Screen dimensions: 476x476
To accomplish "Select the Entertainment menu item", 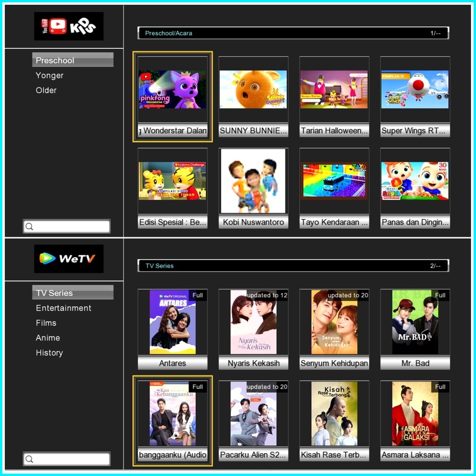I will coord(64,308).
